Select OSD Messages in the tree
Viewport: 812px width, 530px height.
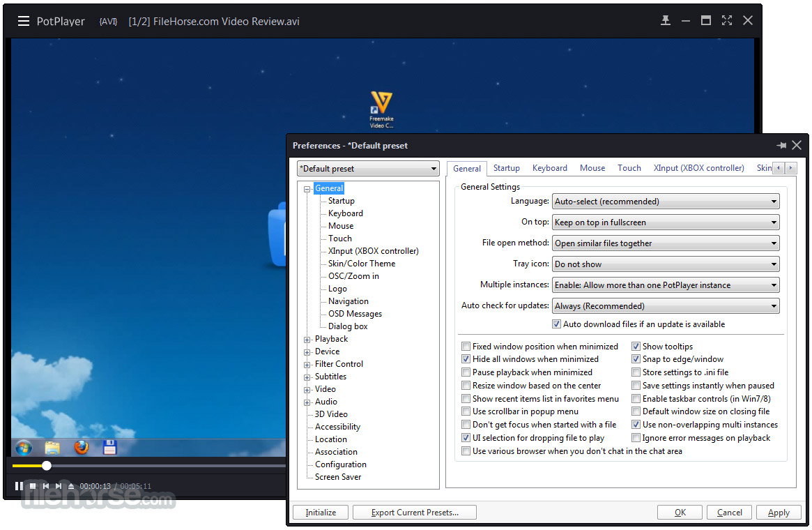coord(355,314)
